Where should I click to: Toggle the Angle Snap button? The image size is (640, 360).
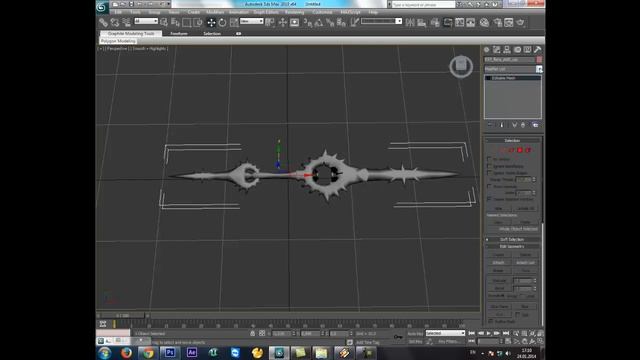click(319, 22)
